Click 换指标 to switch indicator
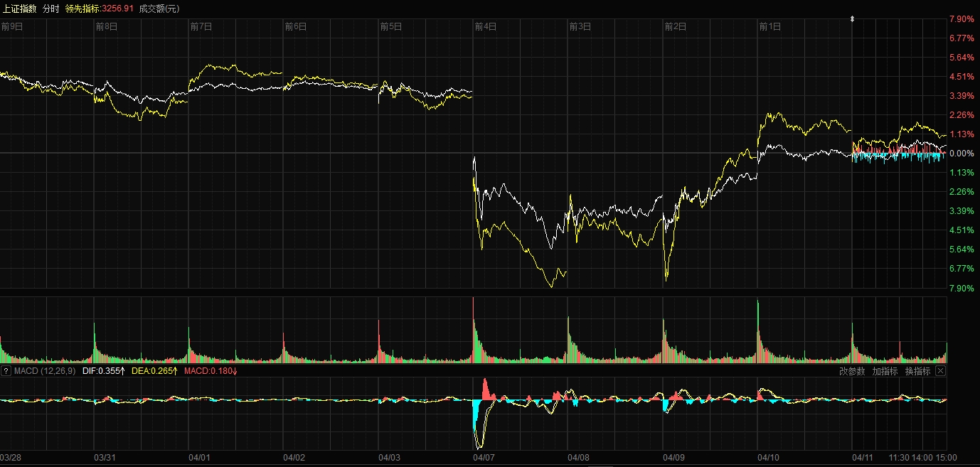Screen dimensions: 980x467 coord(917,371)
